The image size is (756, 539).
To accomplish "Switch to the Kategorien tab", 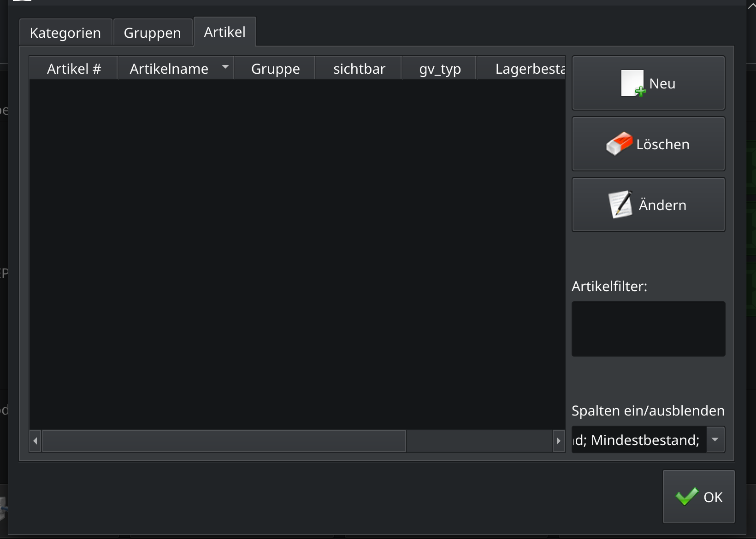I will click(x=65, y=32).
